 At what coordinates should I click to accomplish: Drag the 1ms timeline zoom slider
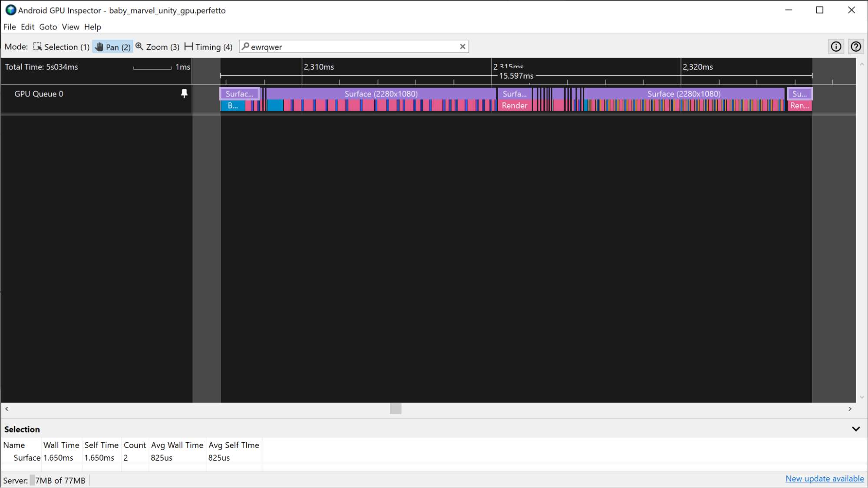152,67
